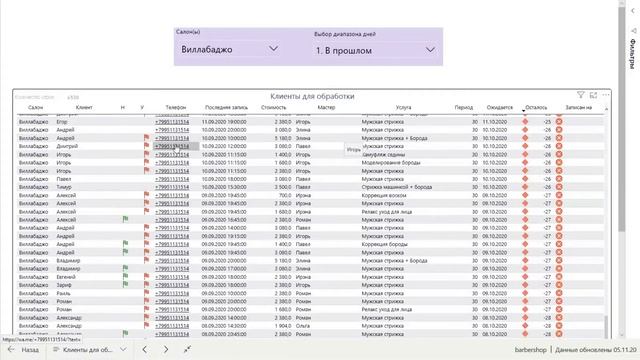Click the green flag in Зариф's row
640x360 pixels.
pos(125,284)
